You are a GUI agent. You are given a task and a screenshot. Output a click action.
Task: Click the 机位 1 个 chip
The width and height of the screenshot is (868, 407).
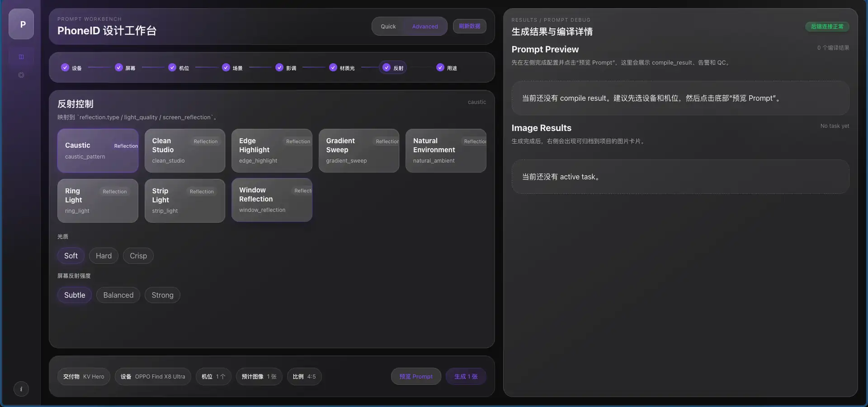[x=213, y=376]
